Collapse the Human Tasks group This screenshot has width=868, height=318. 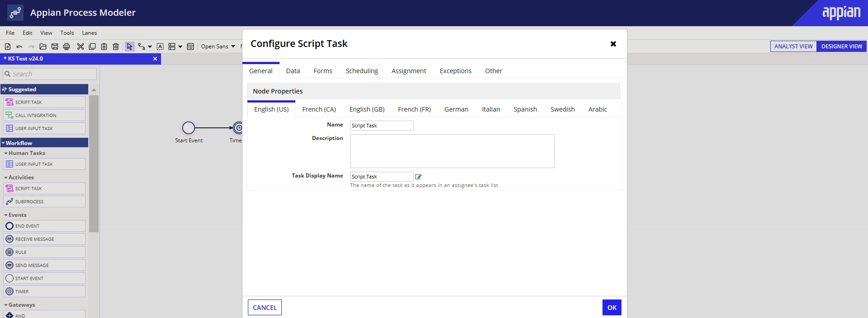coord(24,153)
